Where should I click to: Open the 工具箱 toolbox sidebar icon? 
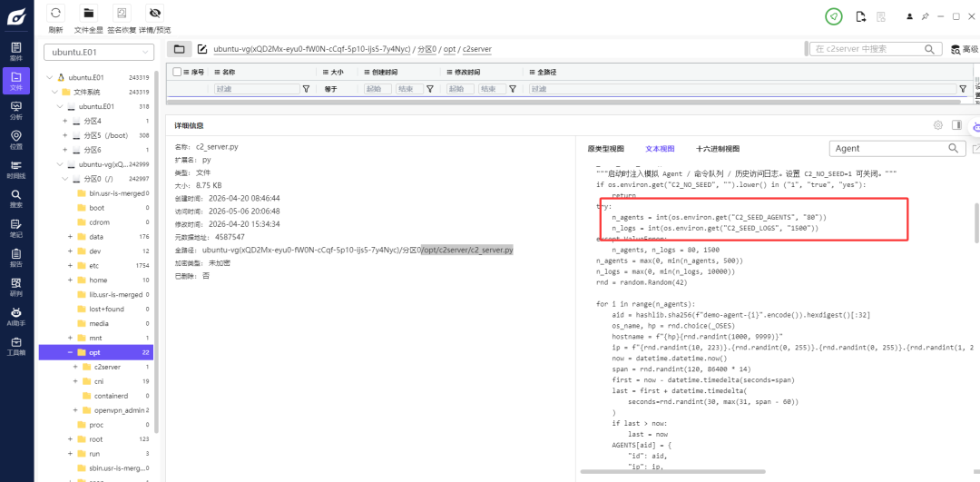(16, 346)
